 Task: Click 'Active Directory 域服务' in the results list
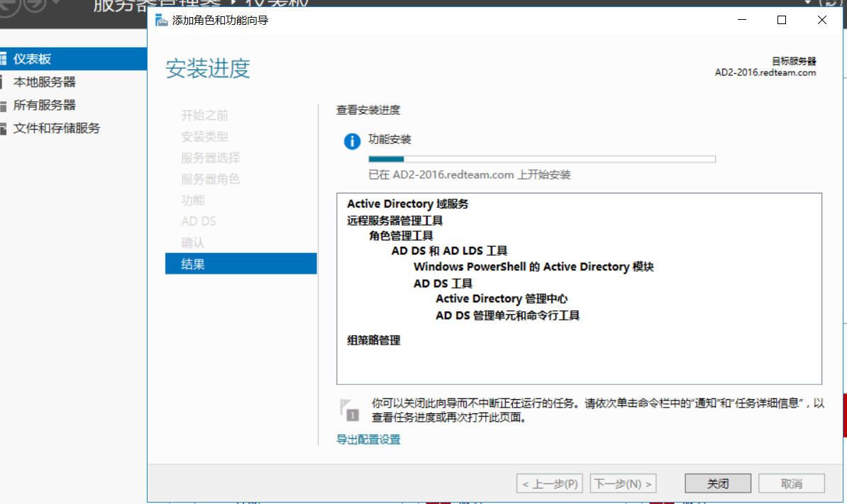408,204
